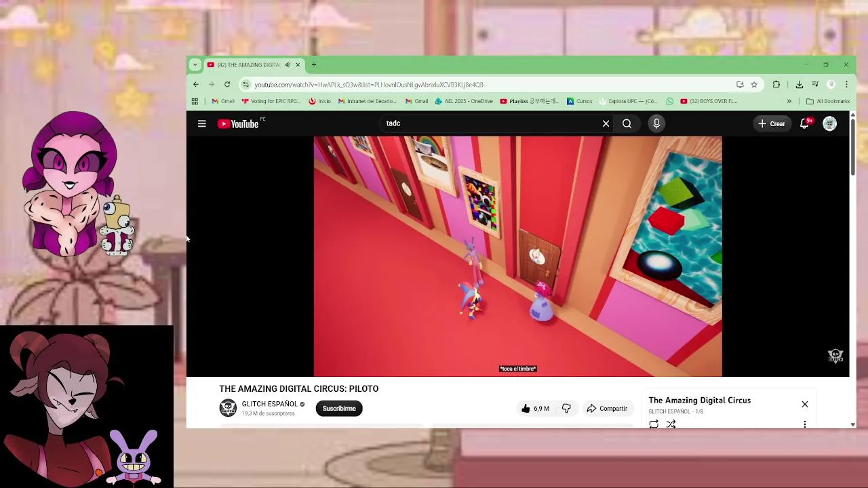Click the Crear button
This screenshot has width=868, height=488.
tap(771, 123)
